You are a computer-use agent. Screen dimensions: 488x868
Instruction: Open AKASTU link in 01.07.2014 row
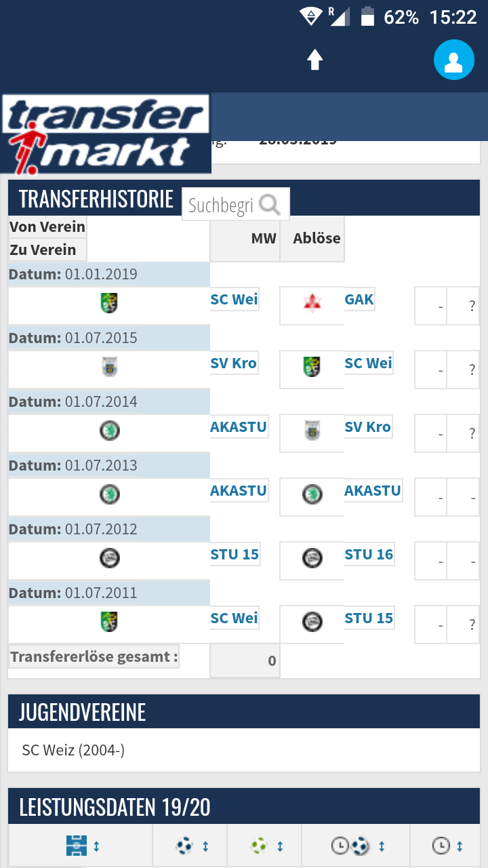(239, 427)
